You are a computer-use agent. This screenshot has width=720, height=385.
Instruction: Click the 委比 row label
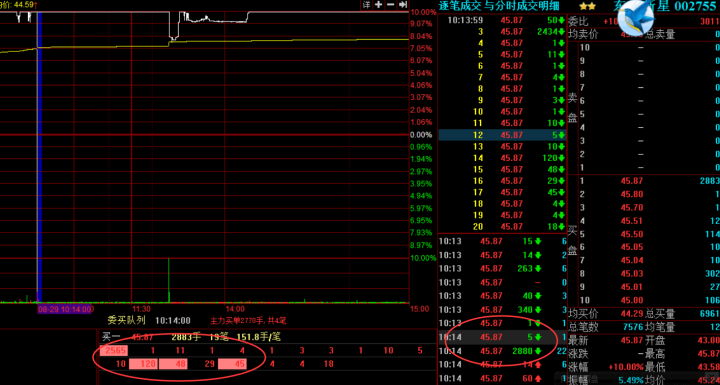(578, 21)
